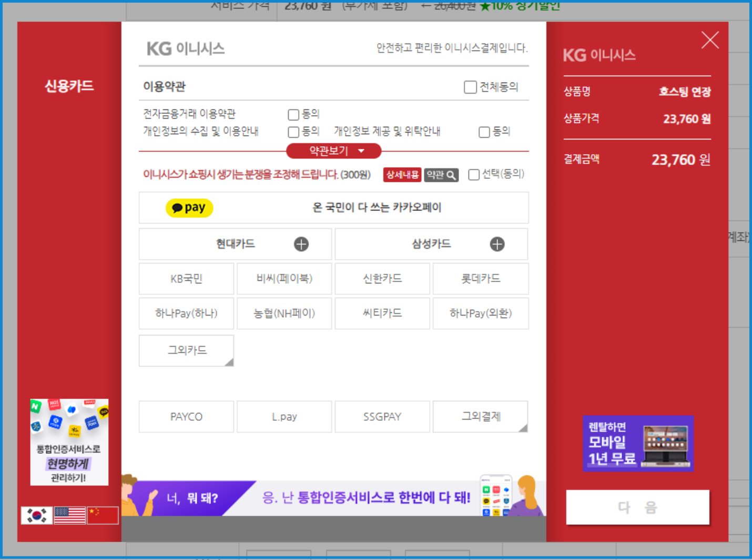The image size is (752, 560).
Task: Select the 신용카드 payment tab
Action: pos(69,86)
